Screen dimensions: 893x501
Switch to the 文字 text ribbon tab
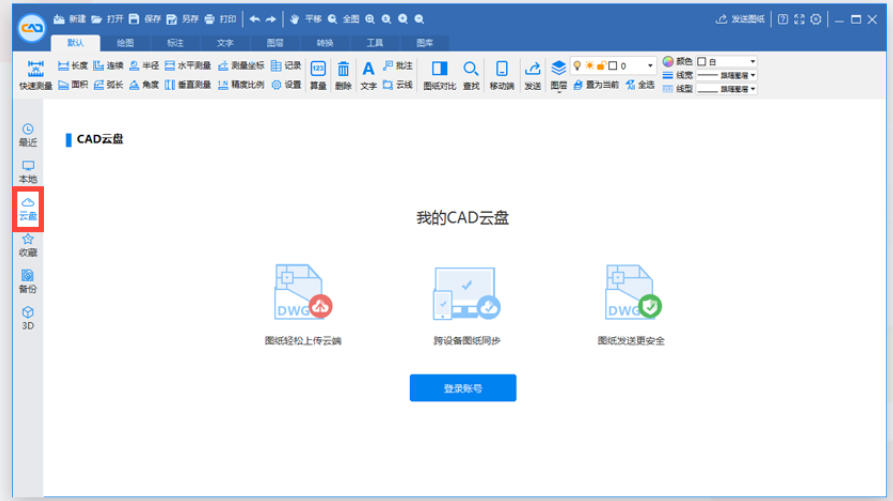(225, 43)
